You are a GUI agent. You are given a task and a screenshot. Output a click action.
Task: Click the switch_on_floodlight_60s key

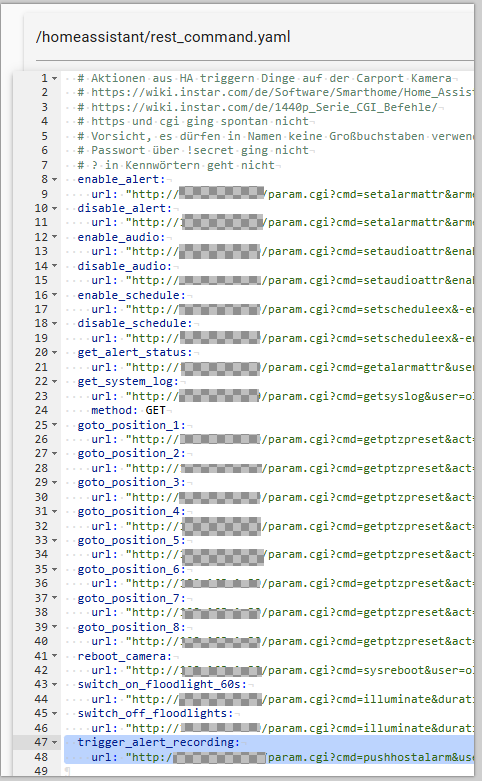pyautogui.click(x=162, y=685)
